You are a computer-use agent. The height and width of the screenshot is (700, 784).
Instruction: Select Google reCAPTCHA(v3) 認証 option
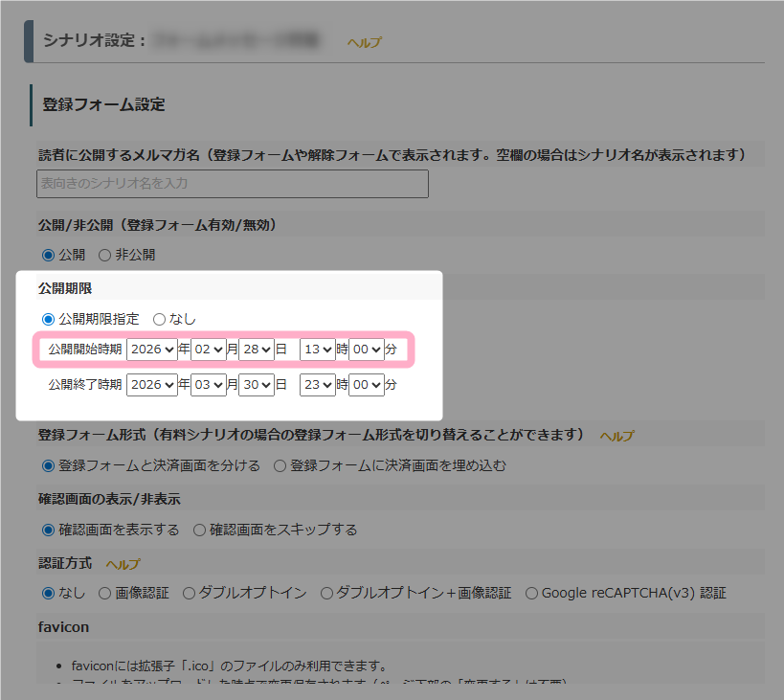(531, 593)
